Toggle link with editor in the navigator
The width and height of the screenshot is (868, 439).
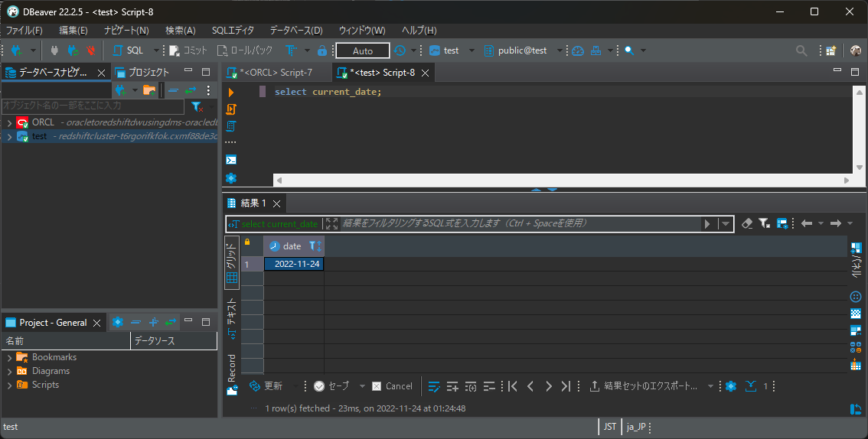coord(191,90)
